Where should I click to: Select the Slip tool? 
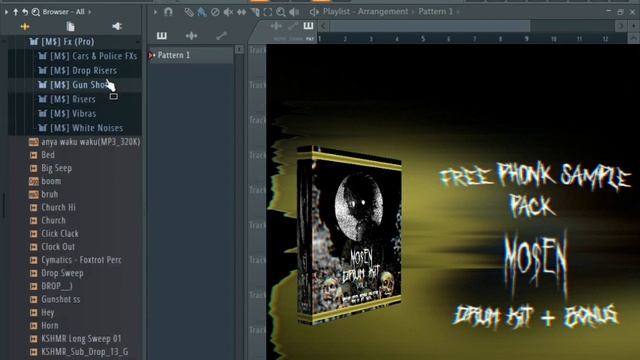[x=242, y=12]
